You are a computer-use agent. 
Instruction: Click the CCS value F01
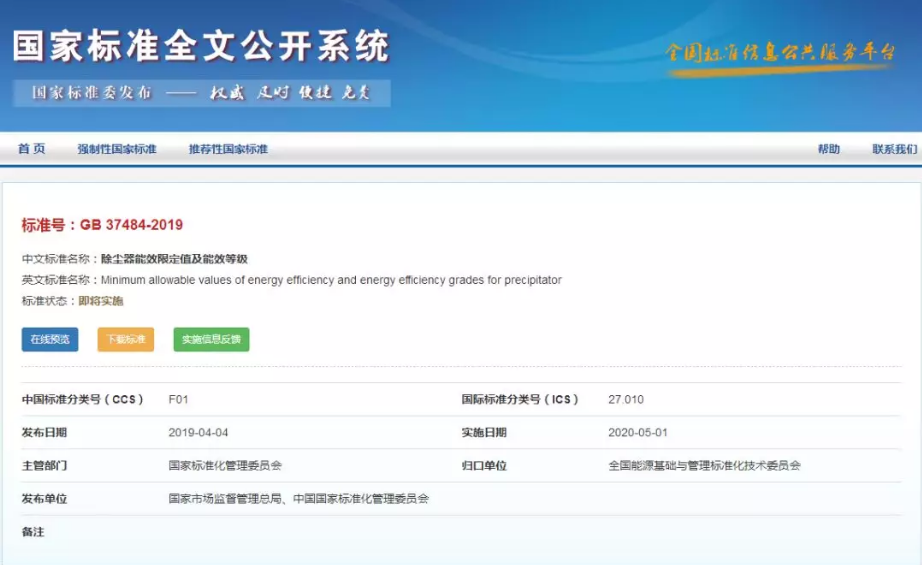pyautogui.click(x=178, y=400)
